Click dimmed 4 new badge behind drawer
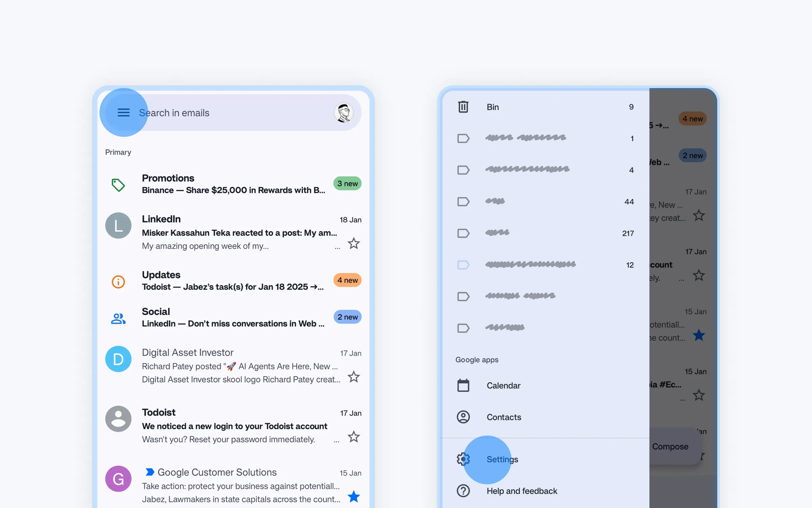The width and height of the screenshot is (812, 508). point(693,119)
